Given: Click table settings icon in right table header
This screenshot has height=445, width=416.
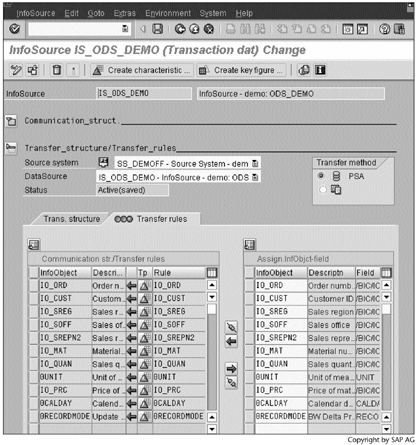Looking at the screenshot, I should click(x=386, y=273).
